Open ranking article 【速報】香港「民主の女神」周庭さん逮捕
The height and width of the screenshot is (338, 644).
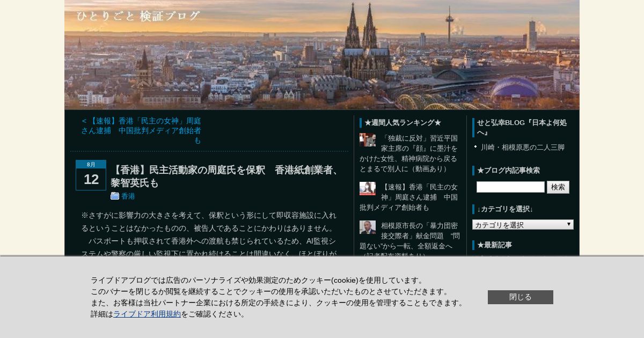pos(409,197)
